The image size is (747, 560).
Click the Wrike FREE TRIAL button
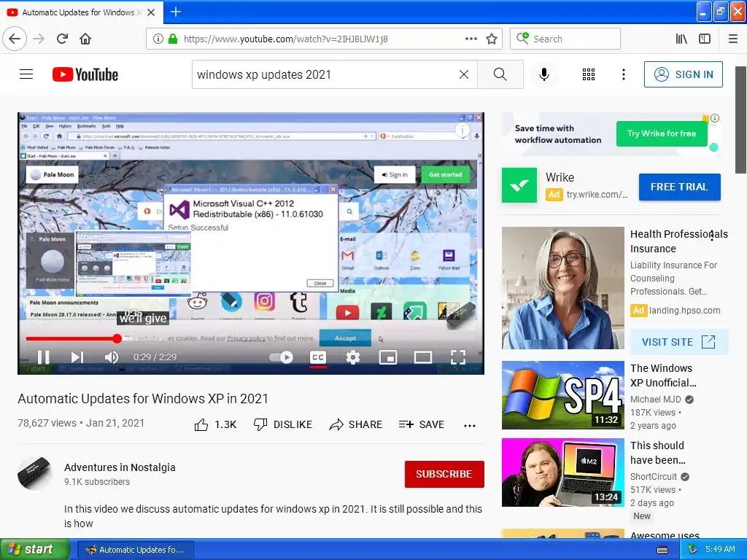pyautogui.click(x=679, y=187)
